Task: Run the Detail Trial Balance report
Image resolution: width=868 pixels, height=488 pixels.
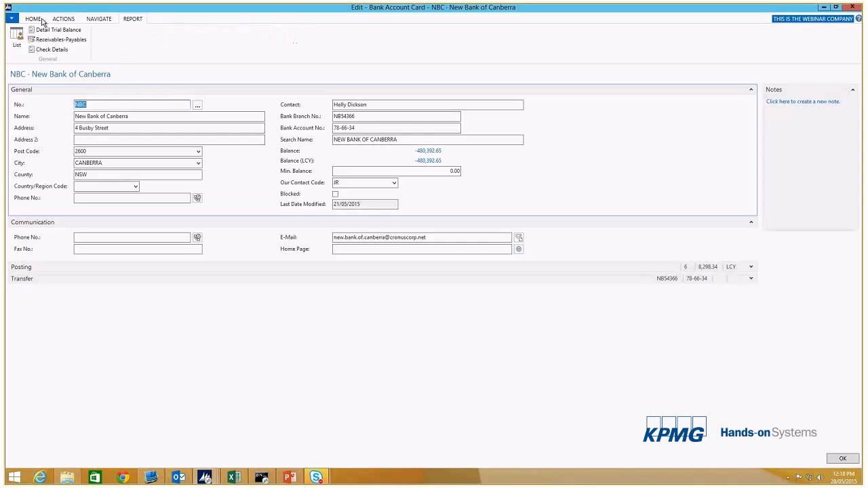Action: click(55, 30)
